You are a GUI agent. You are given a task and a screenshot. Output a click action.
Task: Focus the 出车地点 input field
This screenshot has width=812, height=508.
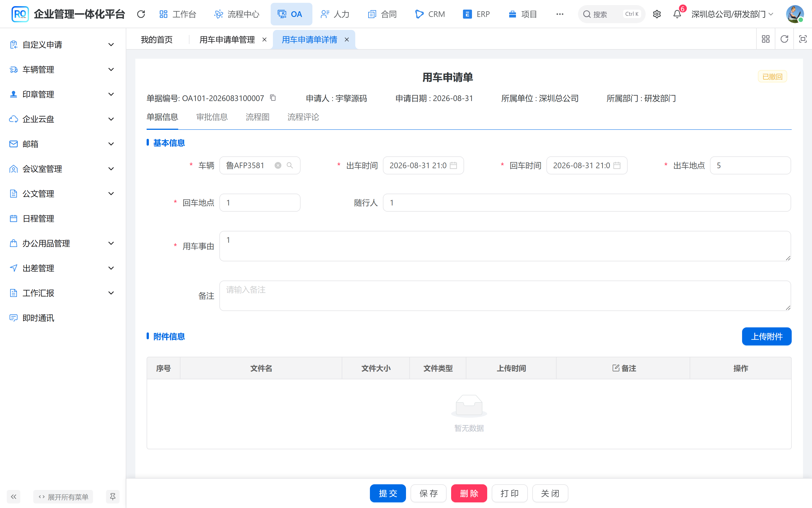click(x=750, y=165)
